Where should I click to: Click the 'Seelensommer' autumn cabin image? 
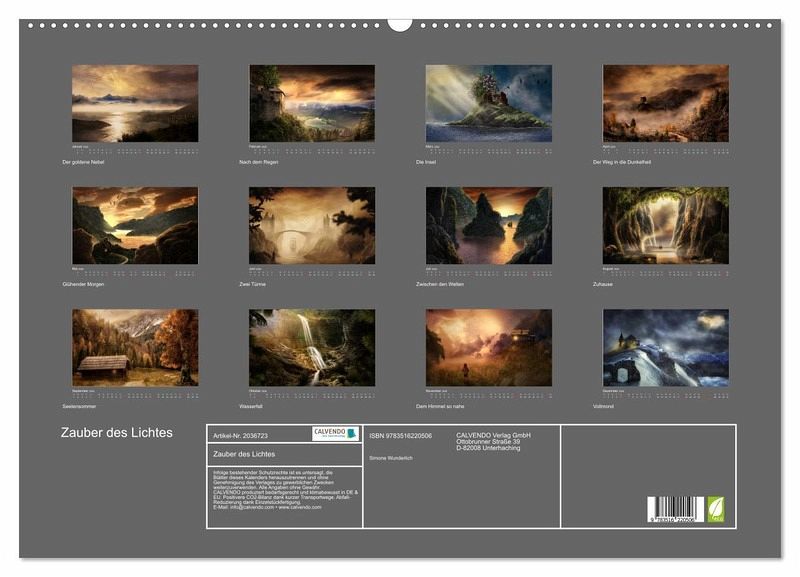tap(135, 347)
